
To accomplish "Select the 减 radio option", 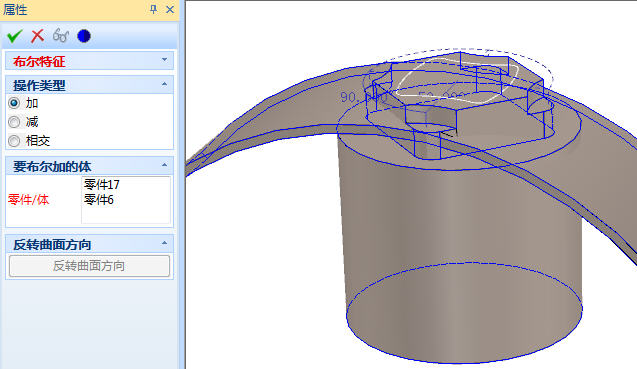I will pyautogui.click(x=14, y=122).
